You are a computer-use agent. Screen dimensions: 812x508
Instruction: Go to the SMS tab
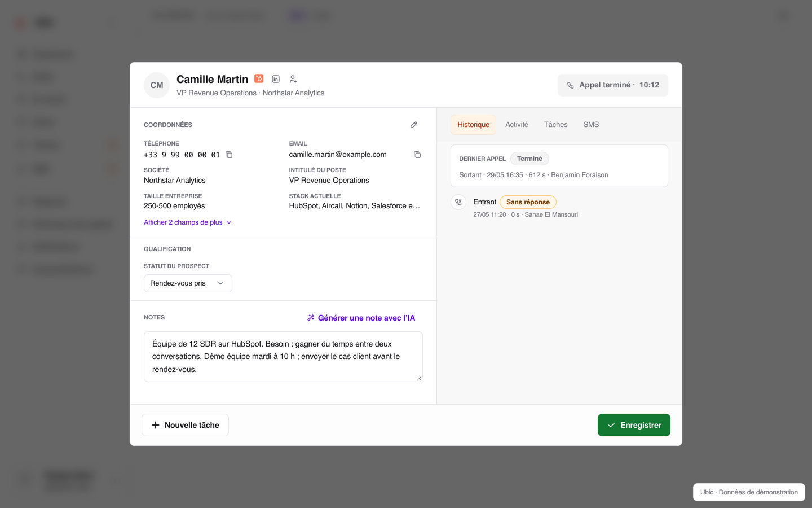591,125
